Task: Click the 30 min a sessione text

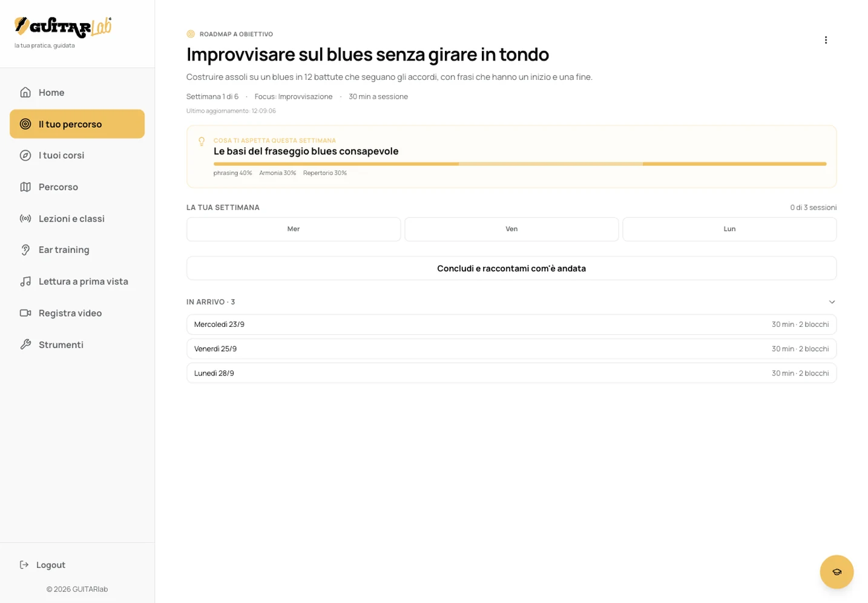Action: (x=378, y=97)
